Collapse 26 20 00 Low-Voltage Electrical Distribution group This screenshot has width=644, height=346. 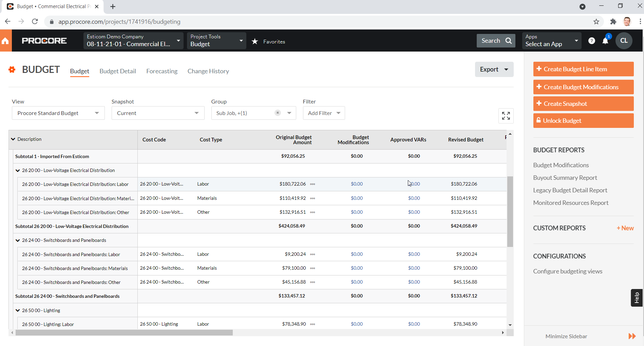[x=18, y=170]
